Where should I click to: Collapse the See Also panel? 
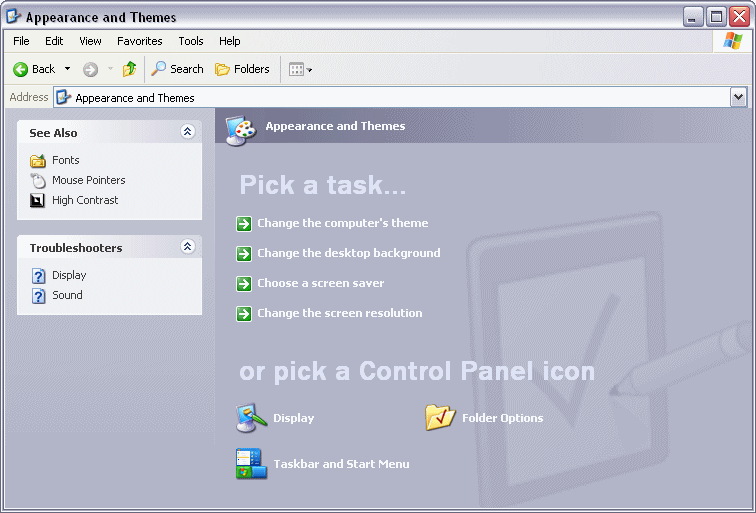coord(187,132)
